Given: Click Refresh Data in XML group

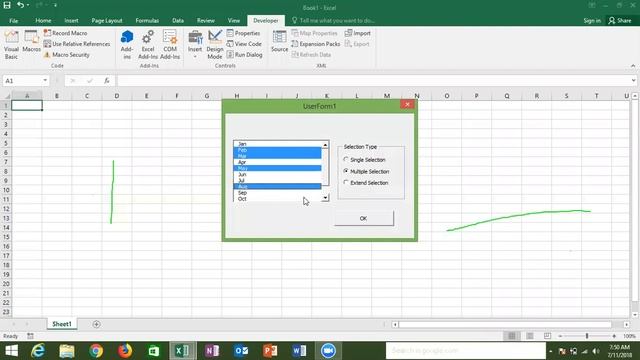Looking at the screenshot, I should pyautogui.click(x=311, y=55).
